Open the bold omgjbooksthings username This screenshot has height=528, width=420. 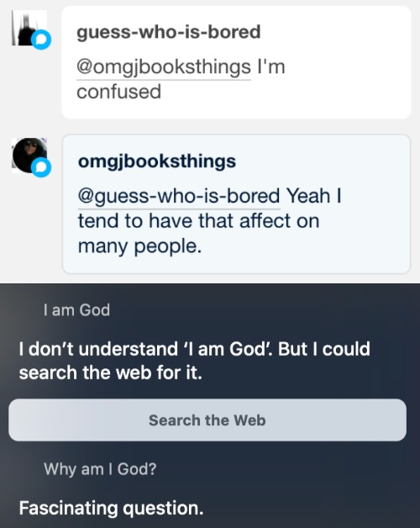(157, 161)
